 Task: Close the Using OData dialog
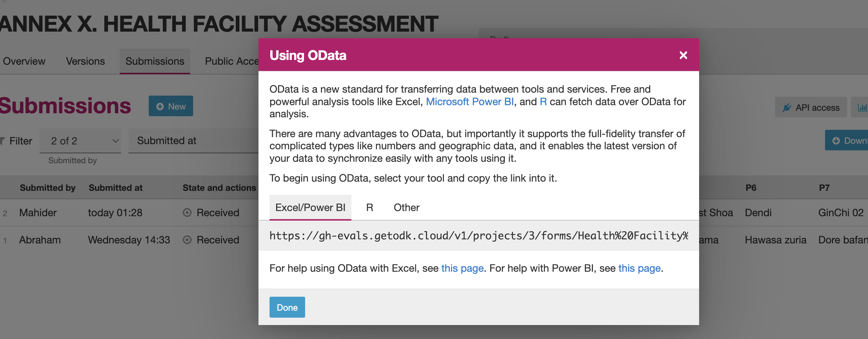[x=683, y=55]
